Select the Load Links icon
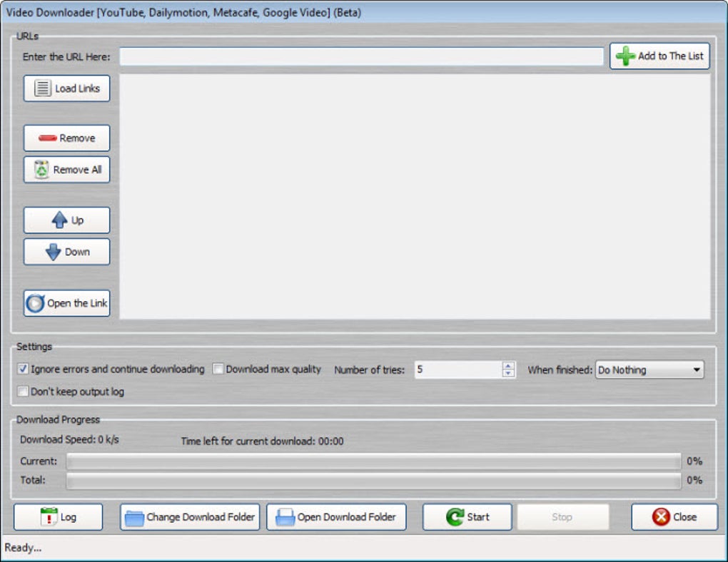Image resolution: width=728 pixels, height=562 pixels. point(43,88)
